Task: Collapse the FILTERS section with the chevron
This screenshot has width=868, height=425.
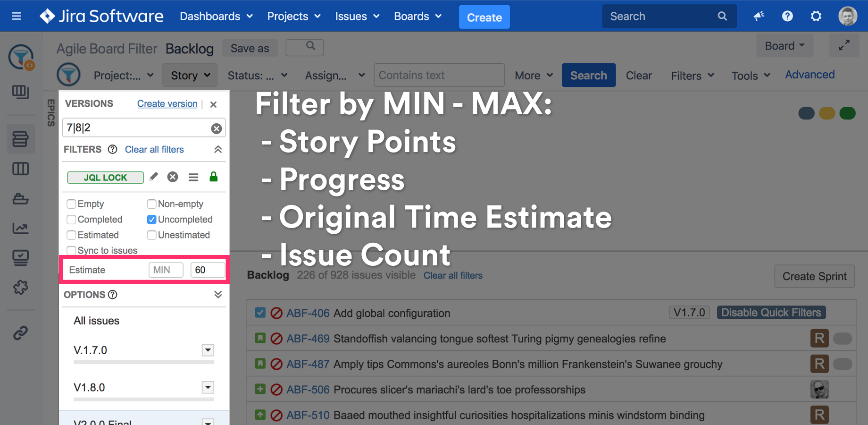Action: coord(217,149)
